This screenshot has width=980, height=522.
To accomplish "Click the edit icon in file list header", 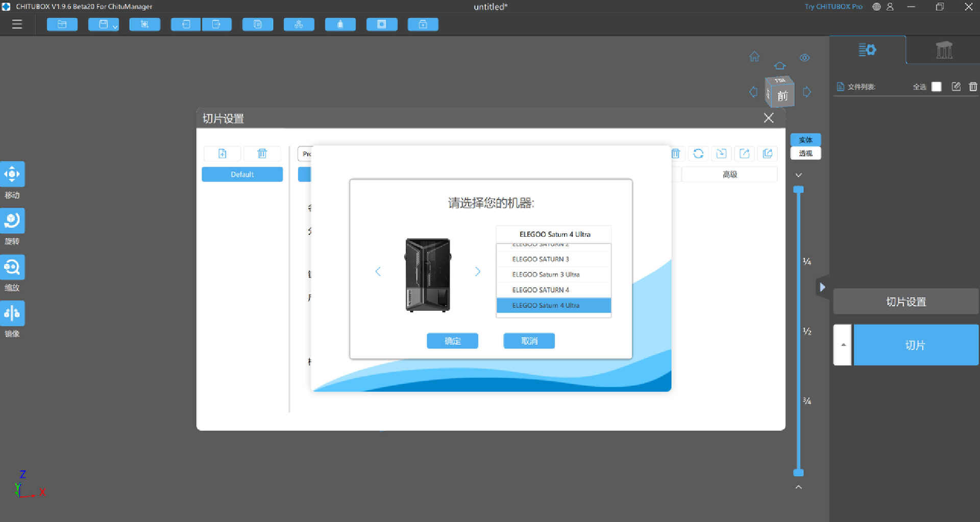I will coord(956,87).
